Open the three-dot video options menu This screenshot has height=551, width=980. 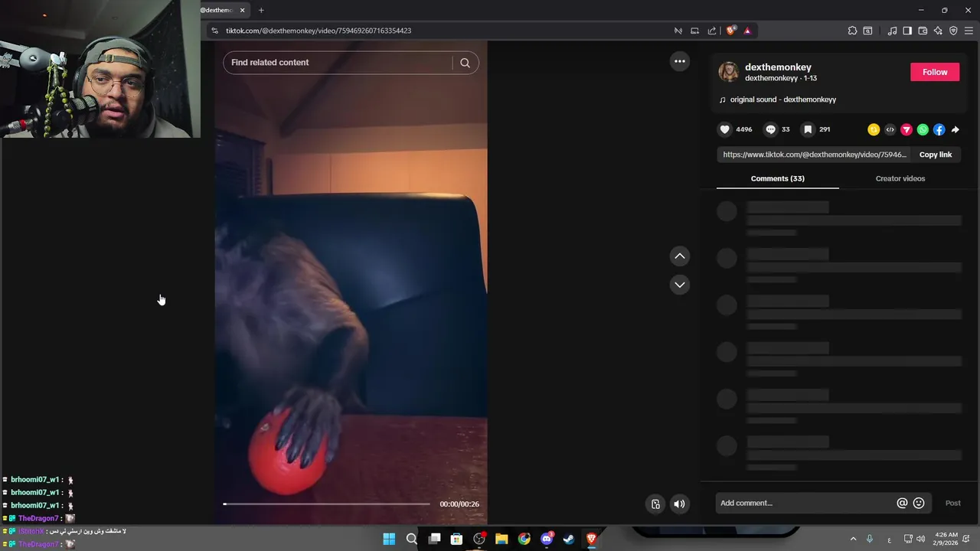[679, 61]
